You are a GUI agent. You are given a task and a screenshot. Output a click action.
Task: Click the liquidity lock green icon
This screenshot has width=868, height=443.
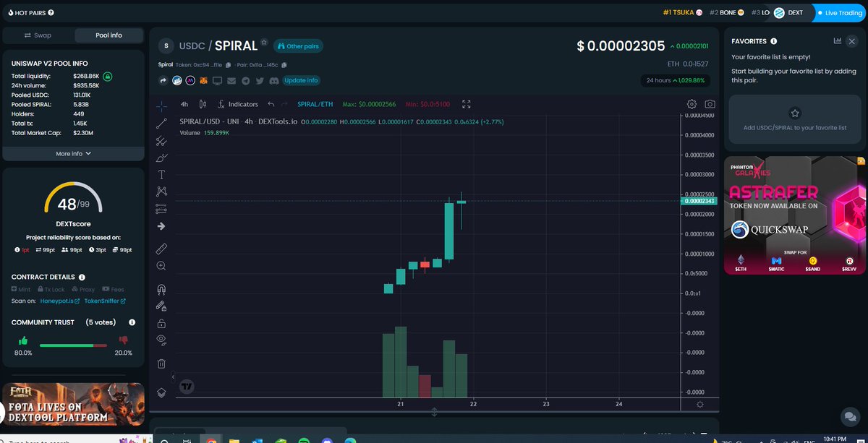pyautogui.click(x=107, y=75)
